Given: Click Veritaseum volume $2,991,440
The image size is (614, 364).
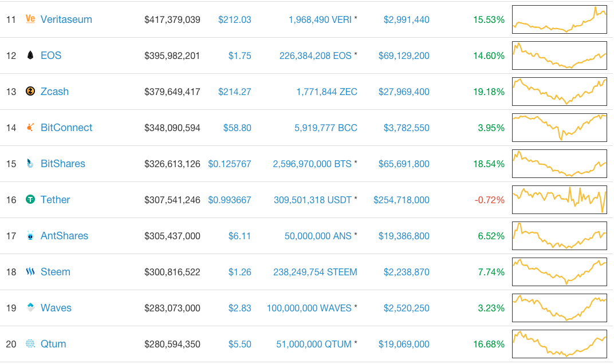Looking at the screenshot, I should coord(407,19).
